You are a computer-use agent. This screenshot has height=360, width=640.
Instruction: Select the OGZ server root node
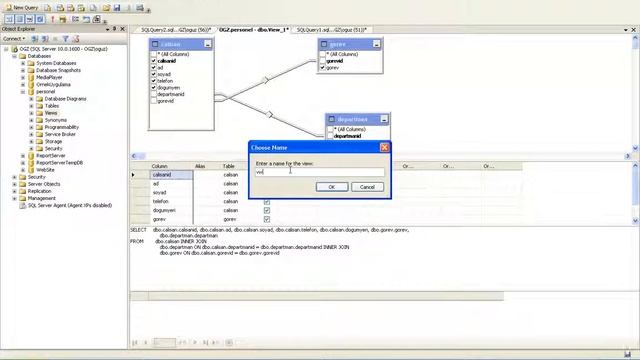point(64,49)
